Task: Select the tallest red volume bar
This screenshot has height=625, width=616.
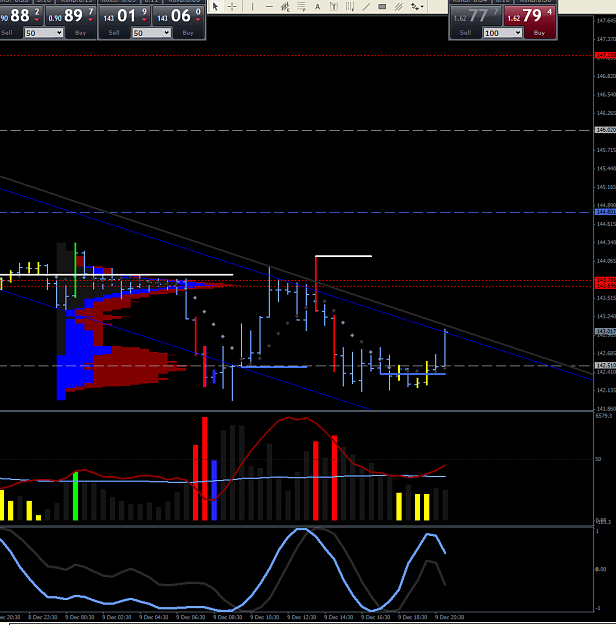Action: tap(205, 469)
